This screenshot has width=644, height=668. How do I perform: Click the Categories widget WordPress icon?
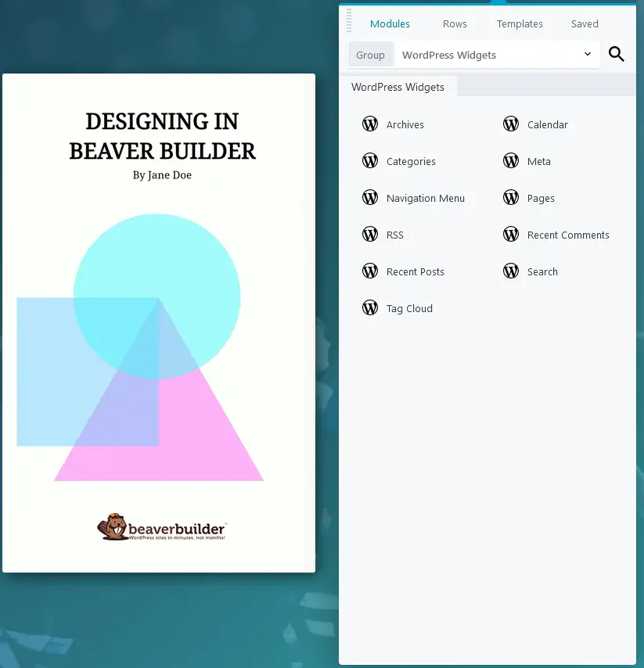(x=370, y=161)
